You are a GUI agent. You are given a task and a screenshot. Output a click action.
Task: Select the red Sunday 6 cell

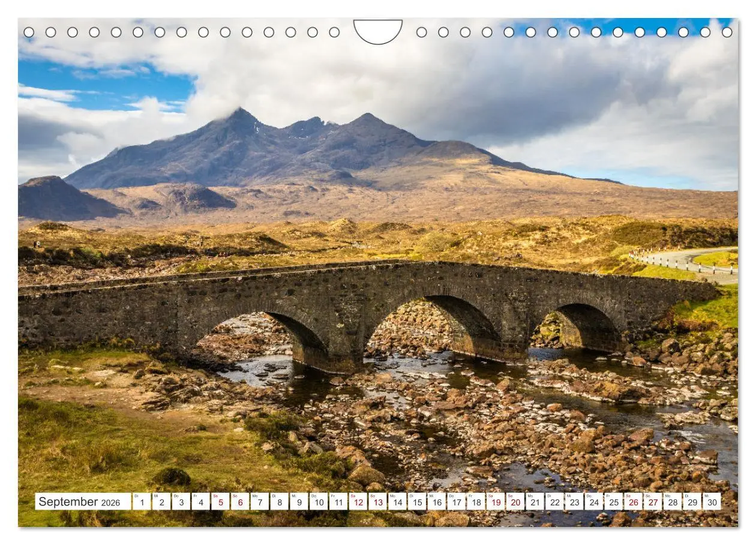[x=240, y=502]
